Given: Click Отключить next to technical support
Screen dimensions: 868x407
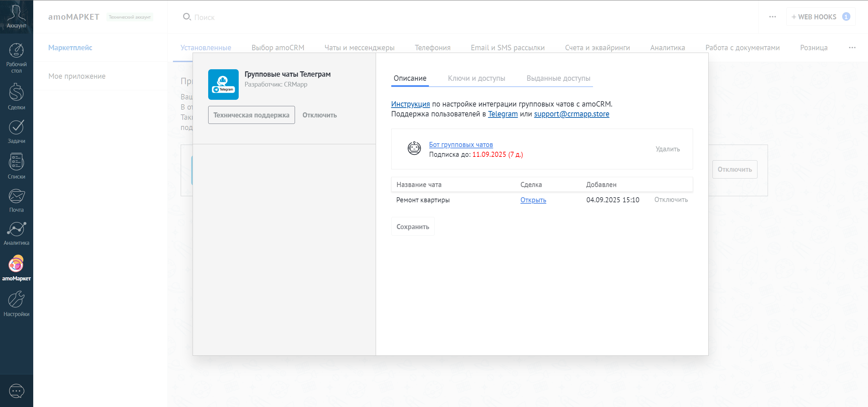Looking at the screenshot, I should 319,115.
